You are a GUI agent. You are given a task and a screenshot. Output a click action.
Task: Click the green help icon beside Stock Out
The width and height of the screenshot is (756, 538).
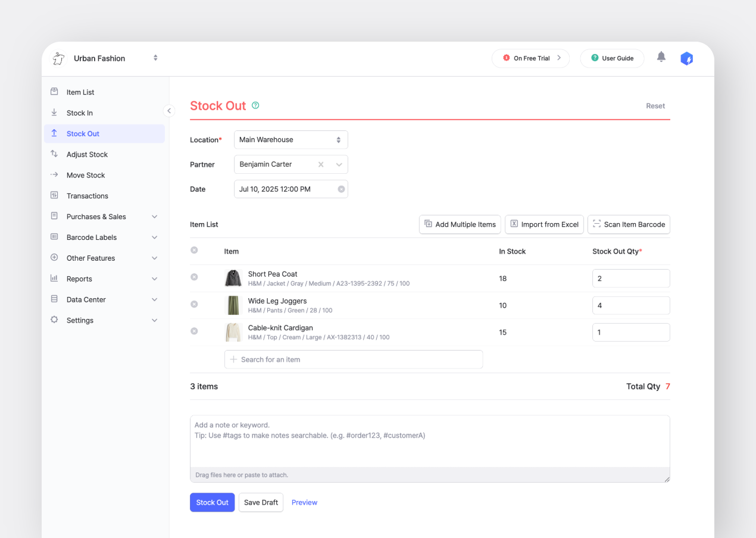255,105
